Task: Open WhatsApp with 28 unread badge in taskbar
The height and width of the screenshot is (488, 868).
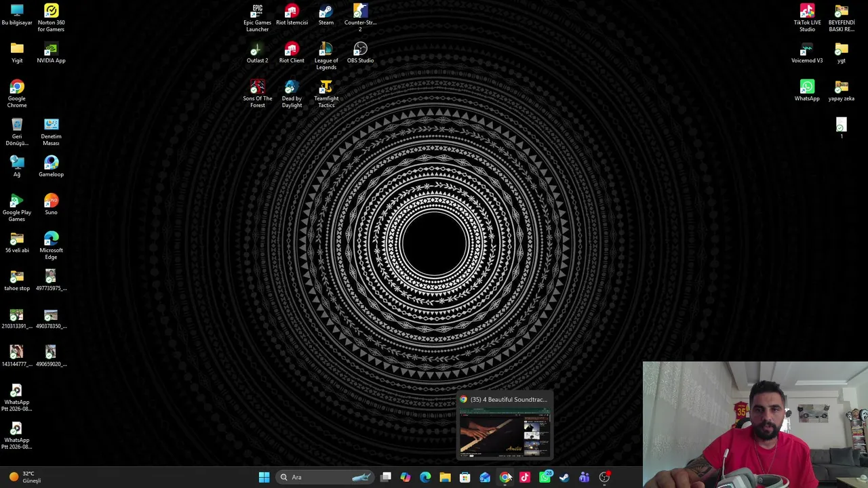Action: (x=545, y=477)
